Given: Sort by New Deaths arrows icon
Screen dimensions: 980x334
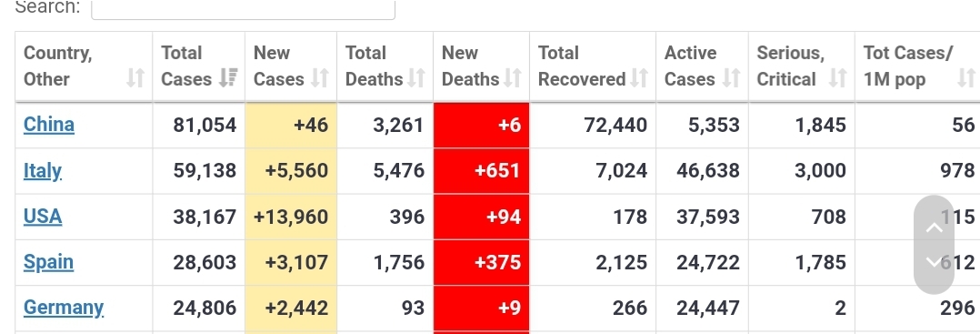Looking at the screenshot, I should (513, 79).
